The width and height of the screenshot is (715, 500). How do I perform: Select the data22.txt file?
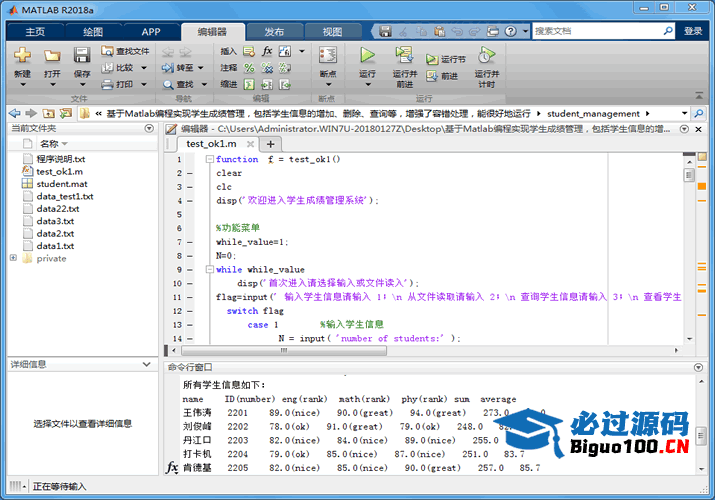pos(58,208)
